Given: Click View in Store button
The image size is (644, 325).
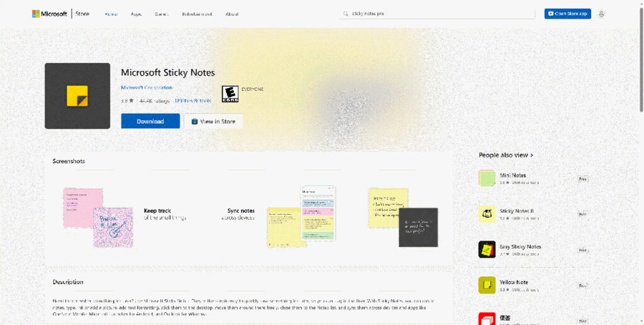Looking at the screenshot, I should [213, 122].
